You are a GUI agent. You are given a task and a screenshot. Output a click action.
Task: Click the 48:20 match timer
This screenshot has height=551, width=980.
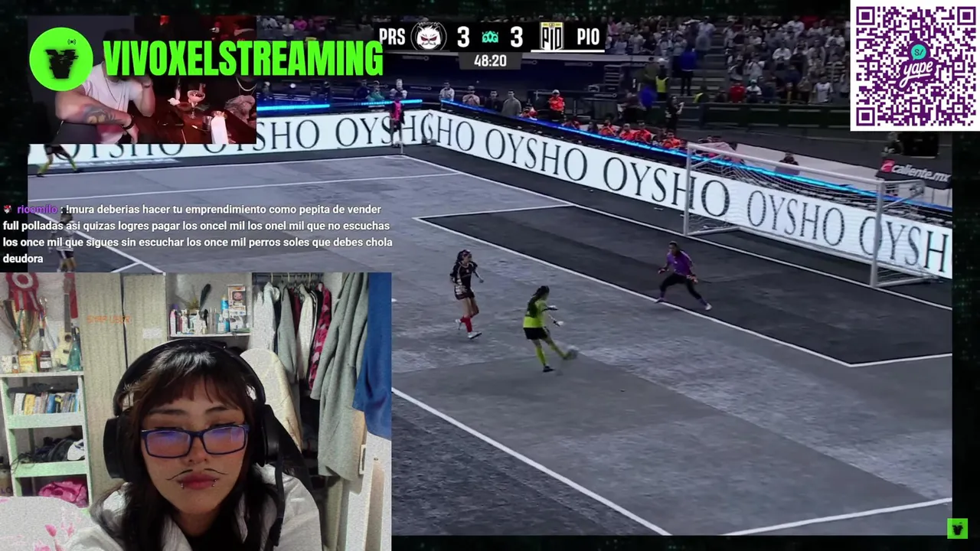(490, 60)
